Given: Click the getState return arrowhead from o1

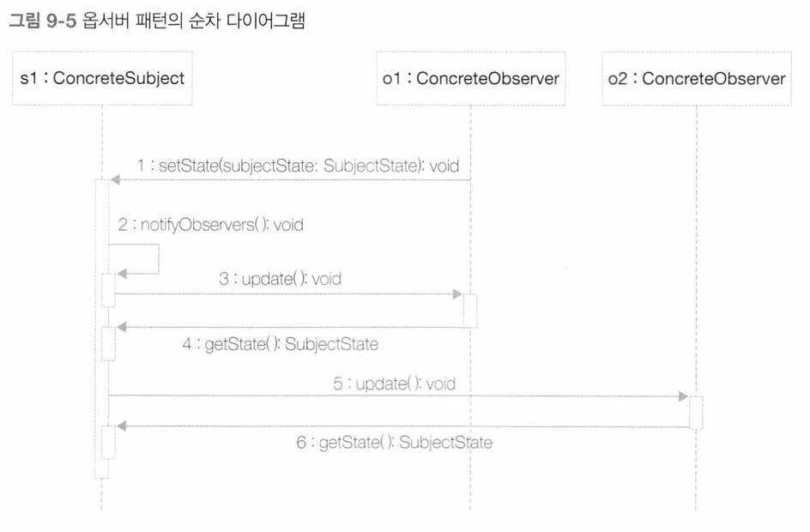Looking at the screenshot, I should (122, 327).
